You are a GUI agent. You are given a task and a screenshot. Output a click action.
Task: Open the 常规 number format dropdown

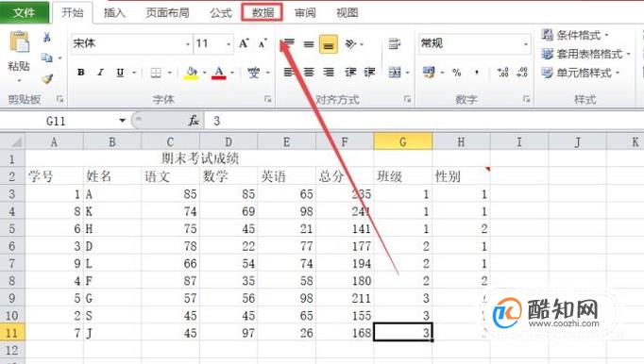(x=526, y=44)
